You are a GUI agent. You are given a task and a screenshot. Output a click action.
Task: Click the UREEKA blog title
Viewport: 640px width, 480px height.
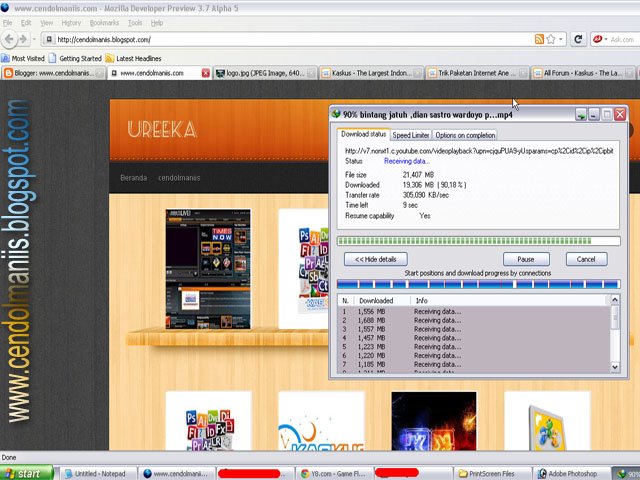[162, 130]
